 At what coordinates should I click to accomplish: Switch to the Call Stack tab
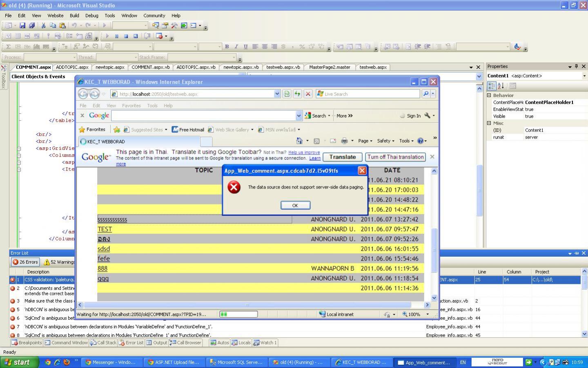(x=103, y=343)
